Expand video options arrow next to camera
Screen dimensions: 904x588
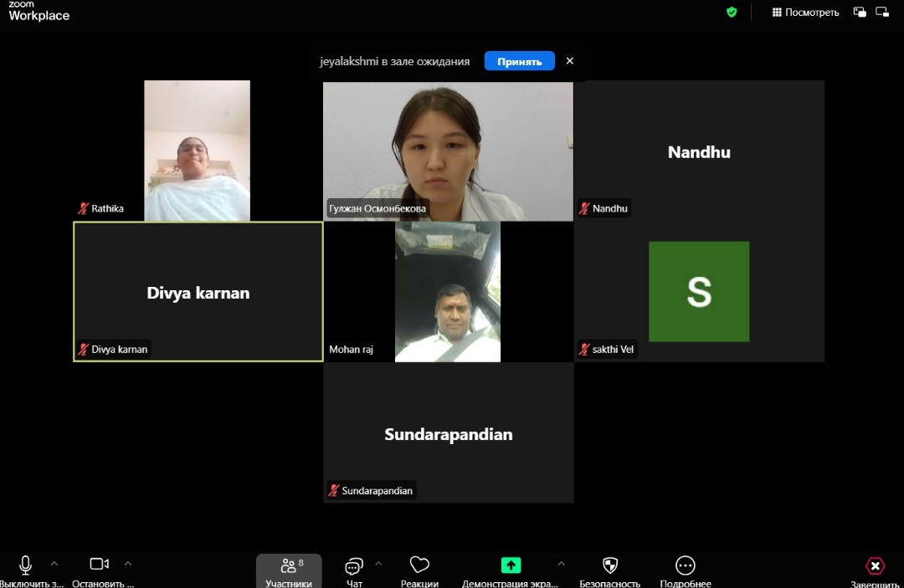point(128,563)
